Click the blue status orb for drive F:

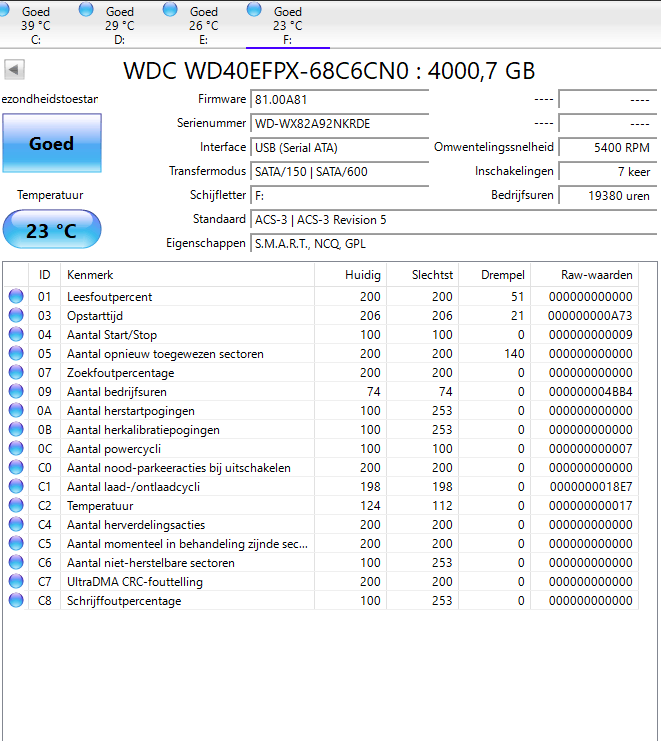(254, 10)
